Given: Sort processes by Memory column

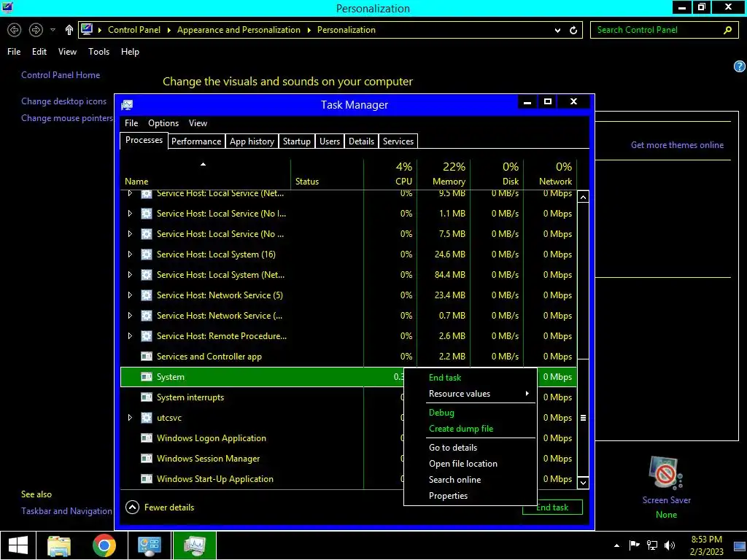Looking at the screenshot, I should pos(444,174).
